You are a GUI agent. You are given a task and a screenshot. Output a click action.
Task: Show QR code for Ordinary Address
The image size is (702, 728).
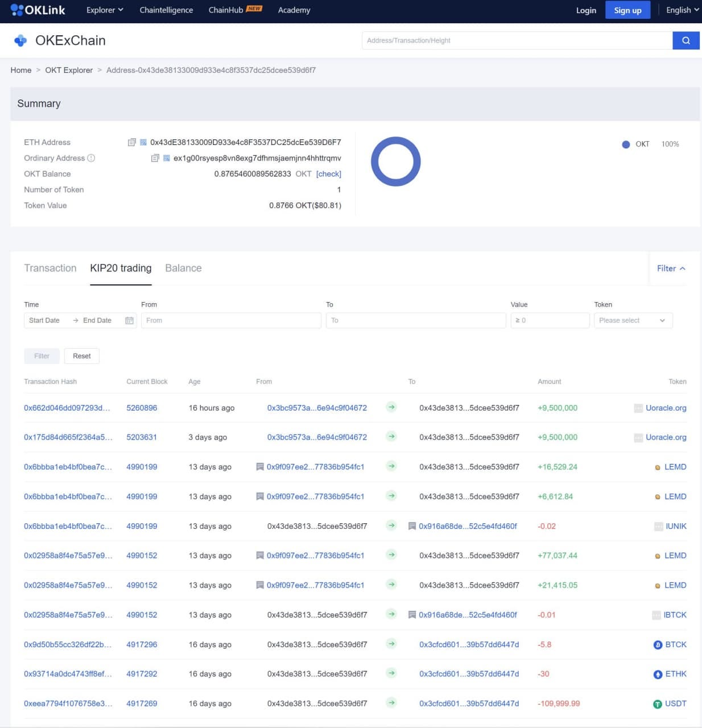point(167,158)
